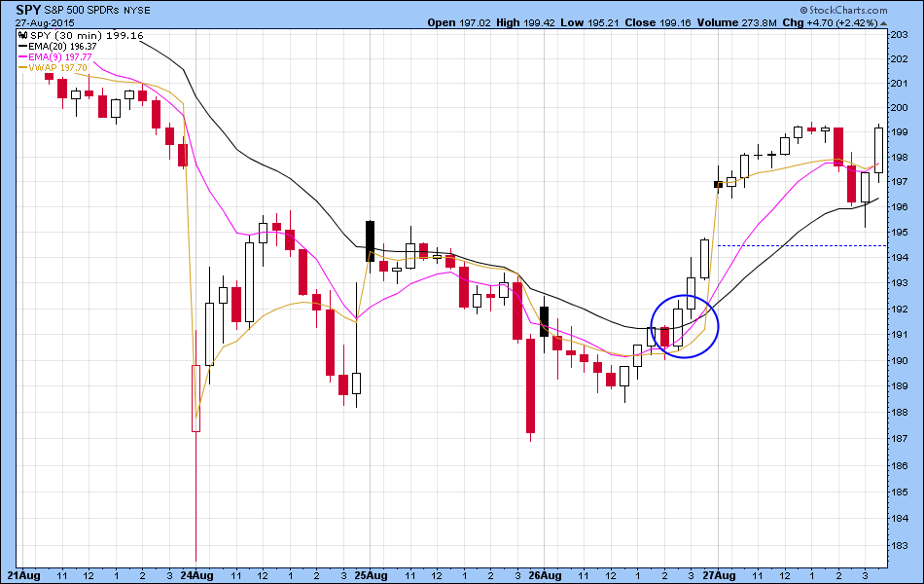Click the 194 price axis label
Viewport: 924px width, 584px height.
point(899,257)
